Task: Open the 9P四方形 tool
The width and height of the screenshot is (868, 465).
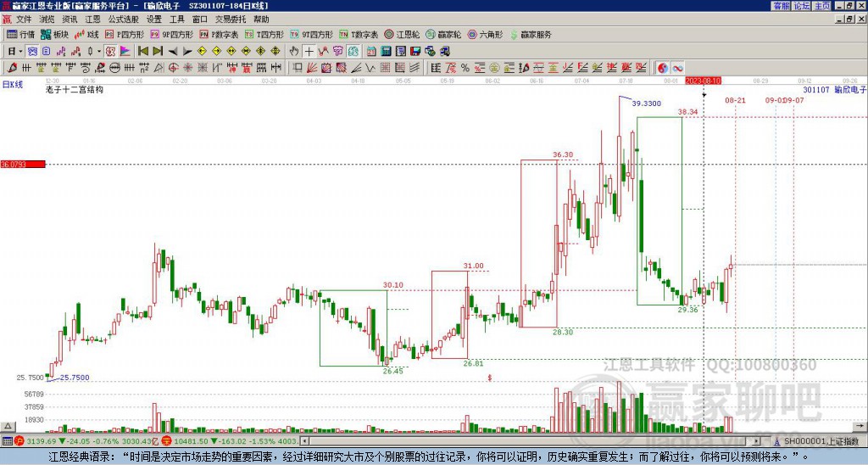Action: 171,34
